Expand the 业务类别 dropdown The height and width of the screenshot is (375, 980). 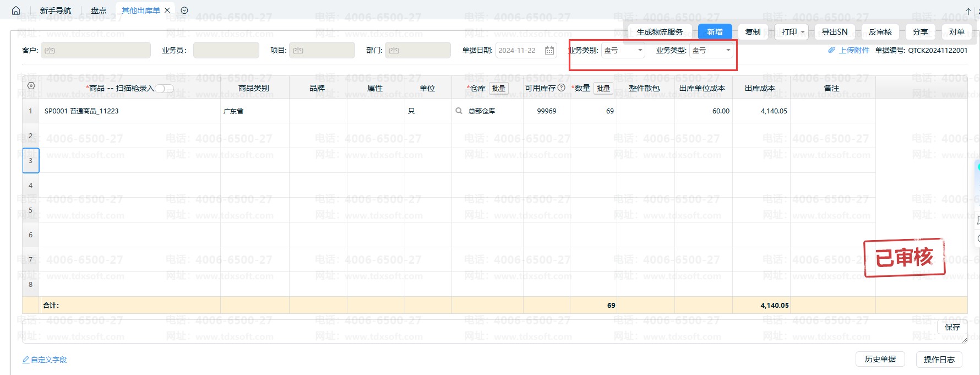640,51
